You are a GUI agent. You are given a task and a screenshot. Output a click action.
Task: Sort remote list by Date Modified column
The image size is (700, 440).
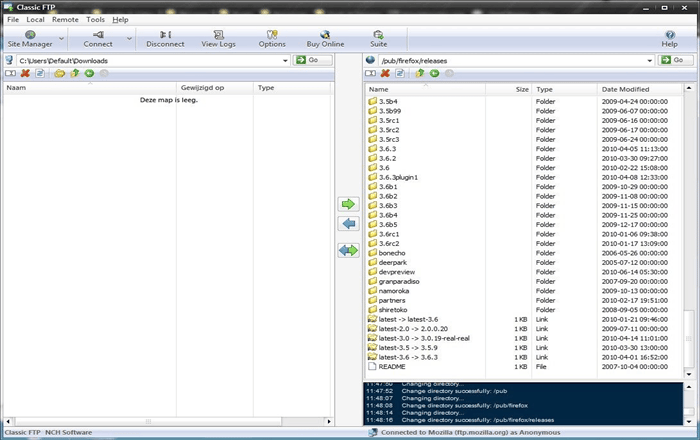point(640,89)
